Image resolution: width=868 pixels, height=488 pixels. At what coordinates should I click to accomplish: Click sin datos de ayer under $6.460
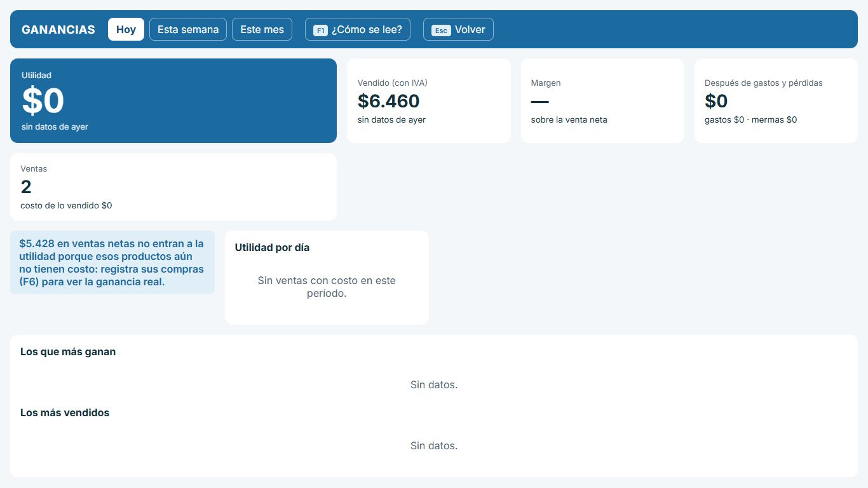pos(391,119)
